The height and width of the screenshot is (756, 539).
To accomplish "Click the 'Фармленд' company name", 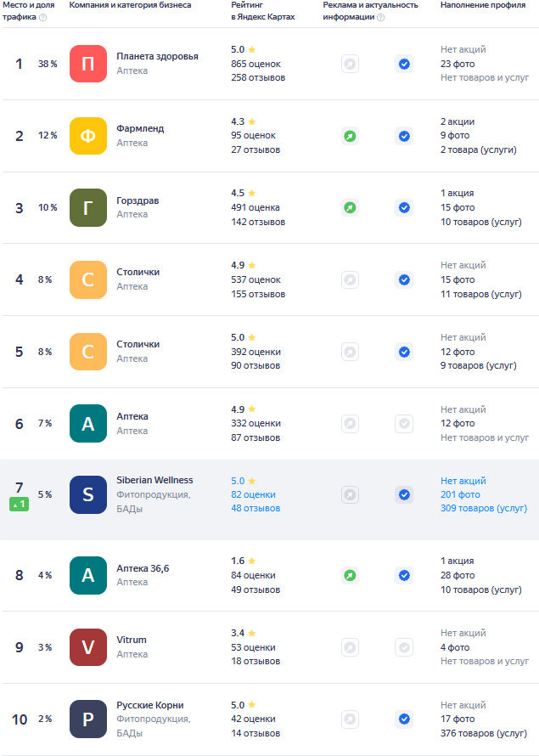I will [x=140, y=129].
